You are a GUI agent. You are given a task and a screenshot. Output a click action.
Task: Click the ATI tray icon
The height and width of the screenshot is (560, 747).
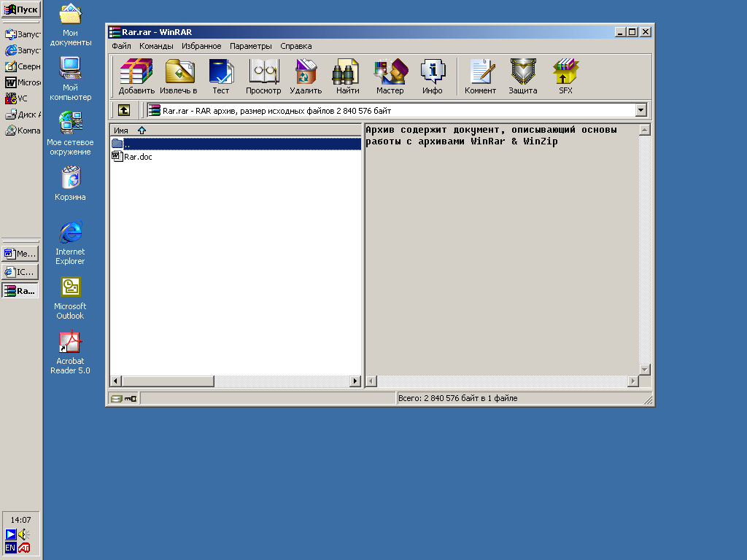pos(24,548)
